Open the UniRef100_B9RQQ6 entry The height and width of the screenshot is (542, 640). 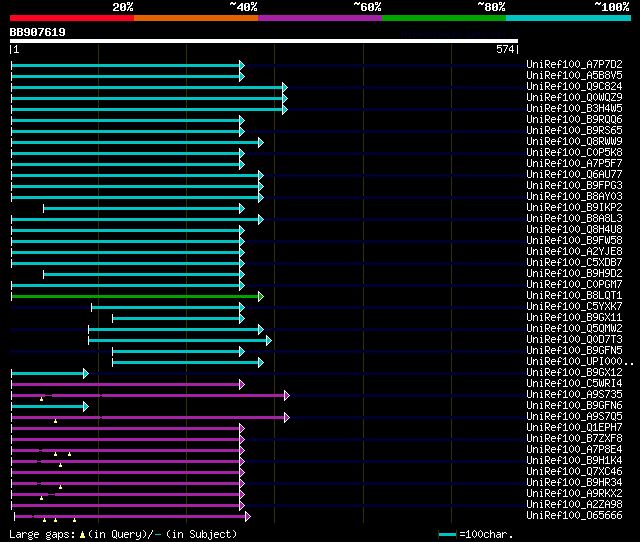pyautogui.click(x=574, y=120)
